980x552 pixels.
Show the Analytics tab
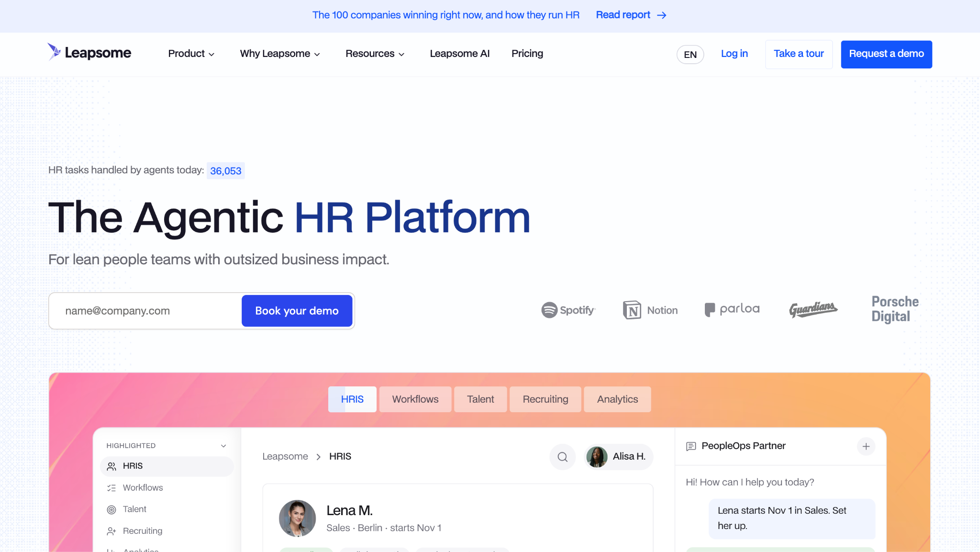click(617, 399)
